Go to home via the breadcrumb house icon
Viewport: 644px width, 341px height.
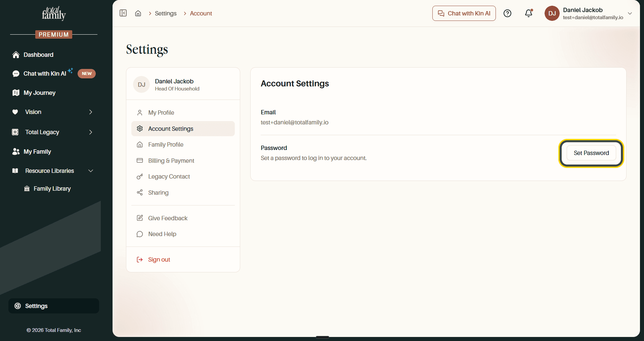(x=138, y=13)
